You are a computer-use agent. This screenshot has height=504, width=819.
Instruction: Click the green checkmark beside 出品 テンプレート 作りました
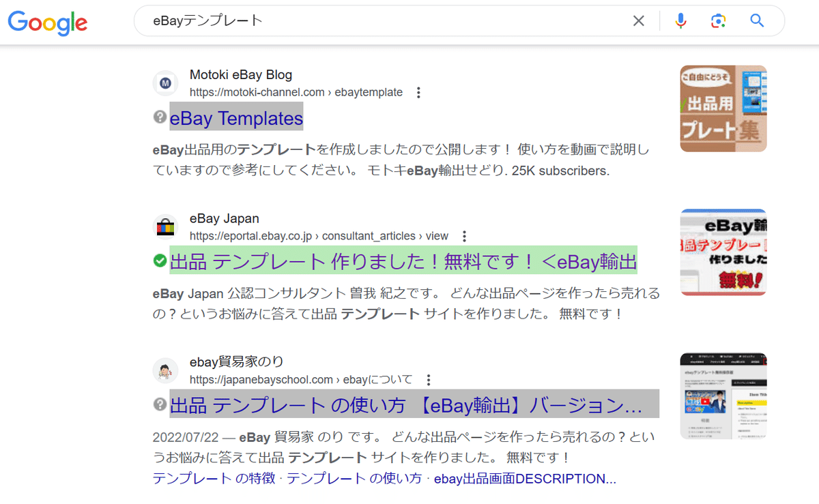tap(160, 261)
